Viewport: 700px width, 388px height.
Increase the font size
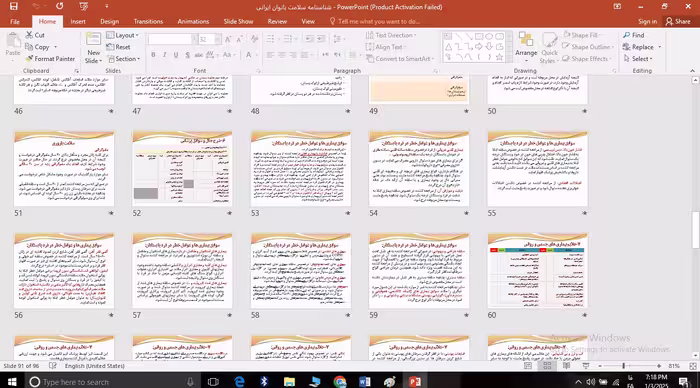click(228, 40)
